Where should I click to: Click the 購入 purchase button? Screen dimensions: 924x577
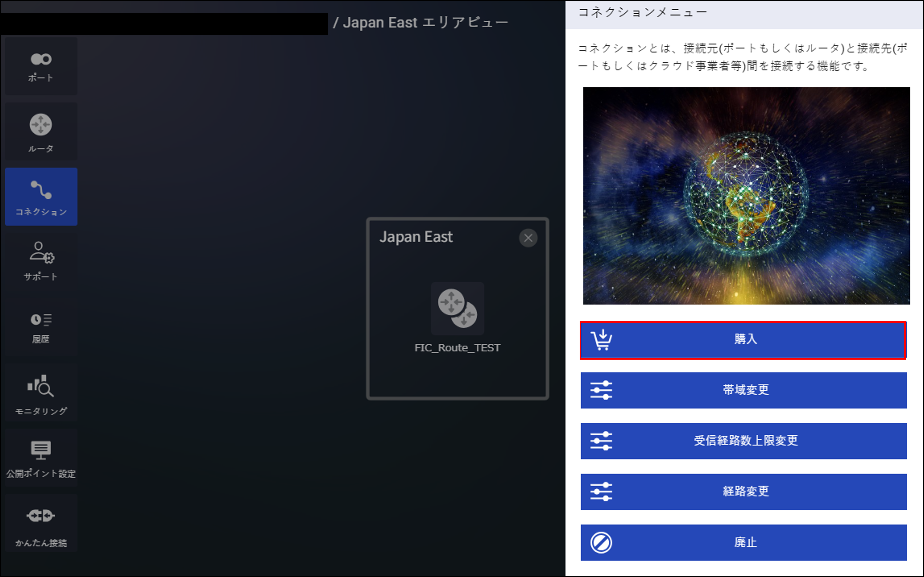[x=743, y=340]
